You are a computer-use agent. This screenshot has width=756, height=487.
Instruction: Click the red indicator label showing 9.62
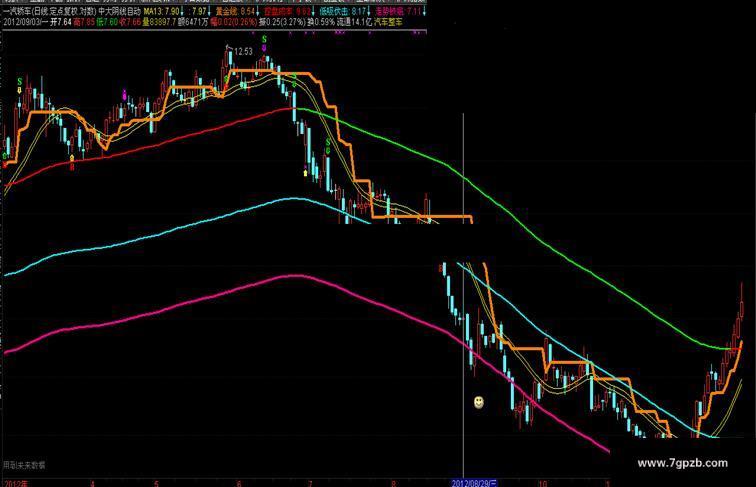[287, 11]
